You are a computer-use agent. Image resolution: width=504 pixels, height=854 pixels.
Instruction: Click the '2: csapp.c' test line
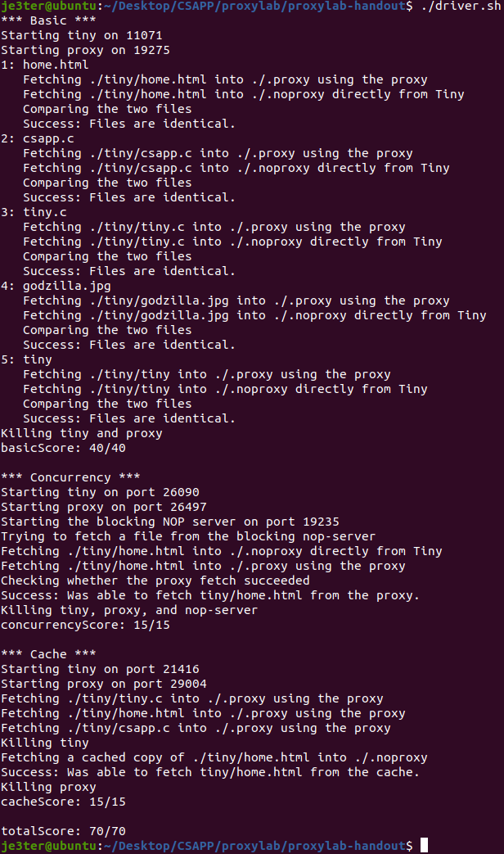tap(38, 138)
